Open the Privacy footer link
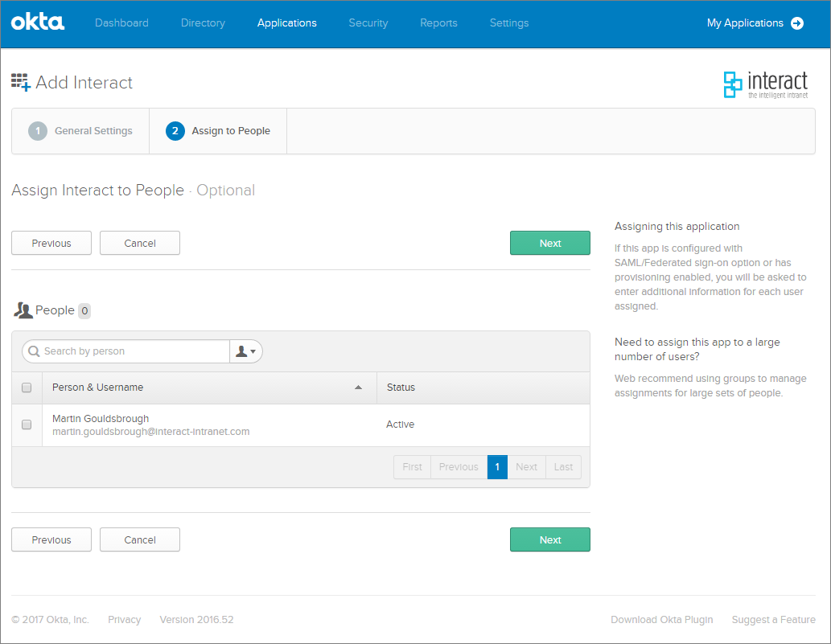The width and height of the screenshot is (831, 644). pyautogui.click(x=125, y=620)
